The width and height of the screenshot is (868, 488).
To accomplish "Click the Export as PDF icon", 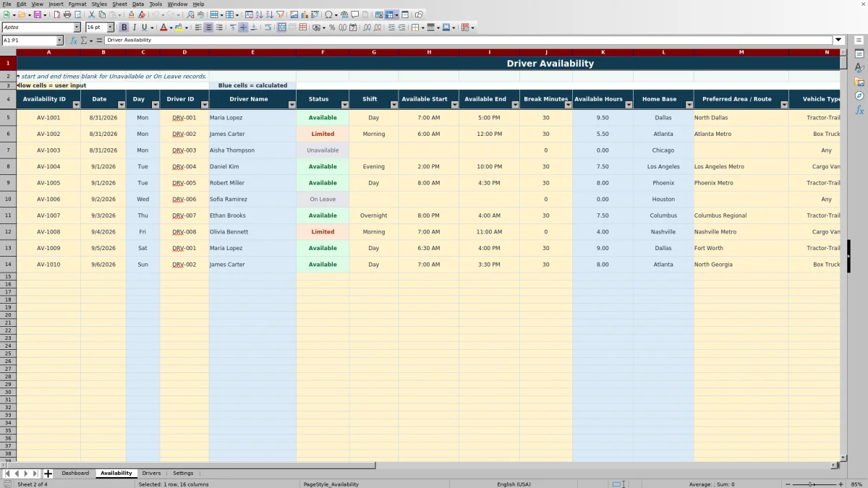I will [x=56, y=14].
